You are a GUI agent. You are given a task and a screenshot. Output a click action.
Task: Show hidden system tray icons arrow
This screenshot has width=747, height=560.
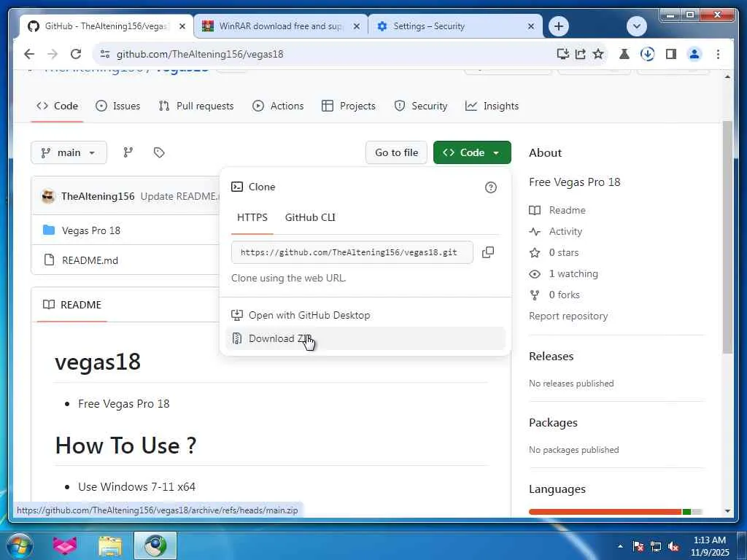(x=620, y=546)
